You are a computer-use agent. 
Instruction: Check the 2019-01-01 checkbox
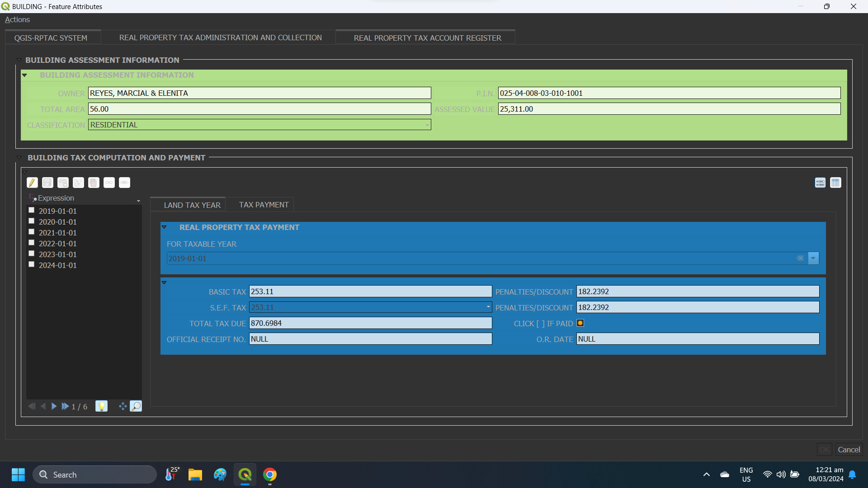point(31,210)
